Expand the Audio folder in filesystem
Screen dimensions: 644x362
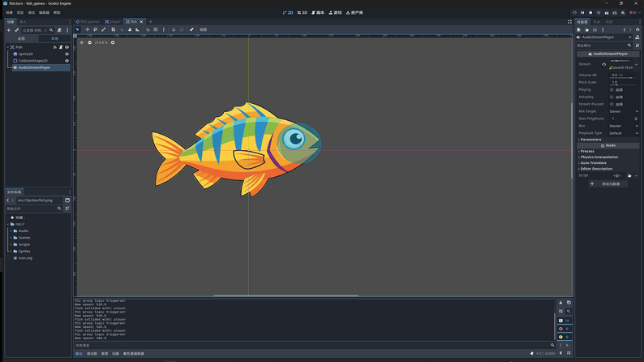[11, 231]
